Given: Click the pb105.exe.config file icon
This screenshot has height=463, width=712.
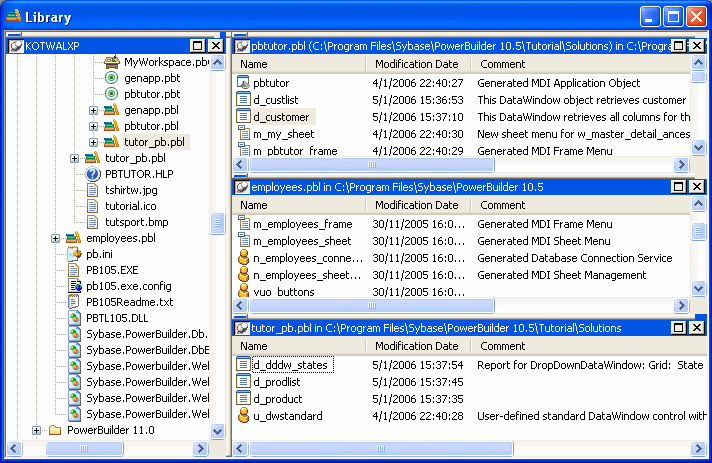Looking at the screenshot, I should [74, 286].
